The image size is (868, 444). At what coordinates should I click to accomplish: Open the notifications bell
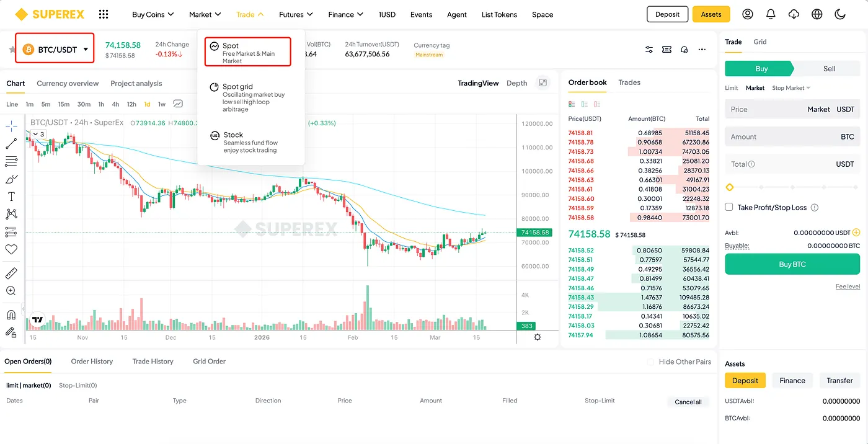click(x=771, y=14)
